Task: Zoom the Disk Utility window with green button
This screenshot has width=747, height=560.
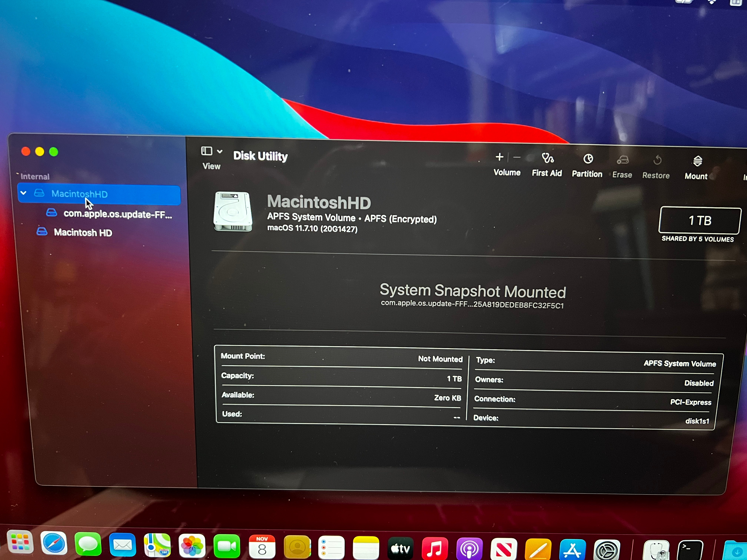Action: tap(53, 152)
